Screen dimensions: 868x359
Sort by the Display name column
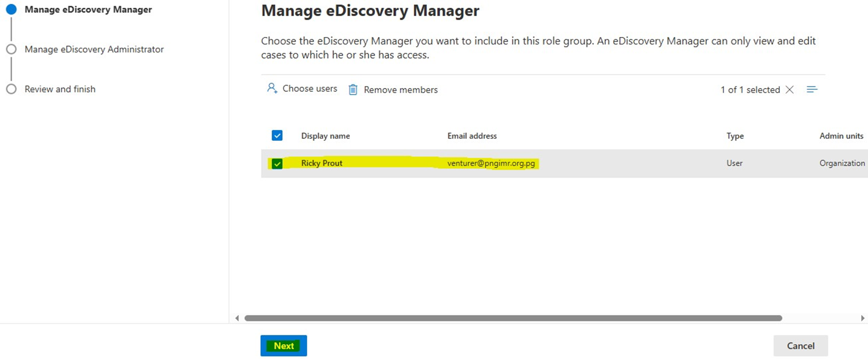[325, 136]
